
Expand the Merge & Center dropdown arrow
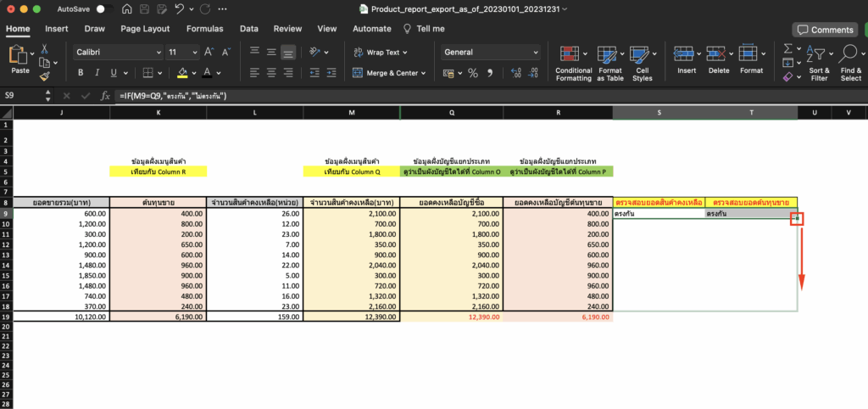coord(424,73)
